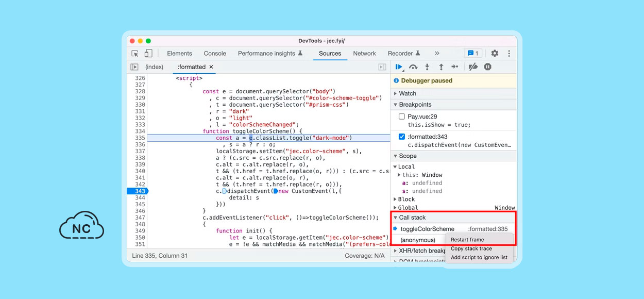The width and height of the screenshot is (644, 299).
Task: Switch to the Elements tab
Action: (179, 54)
